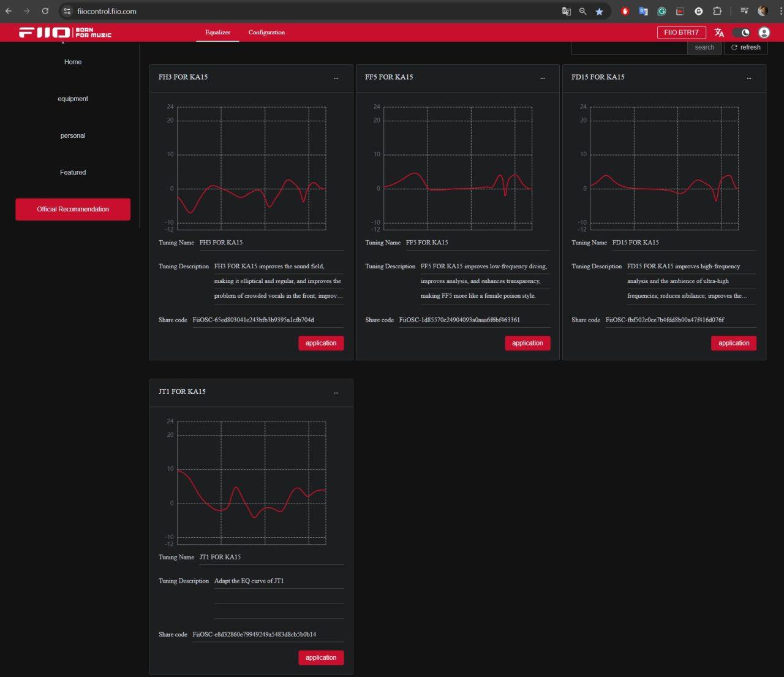This screenshot has width=784, height=677.
Task: Click share code FiiOSC-e8d32860e79949249a5483d8cb5b0b14
Action: (254, 634)
